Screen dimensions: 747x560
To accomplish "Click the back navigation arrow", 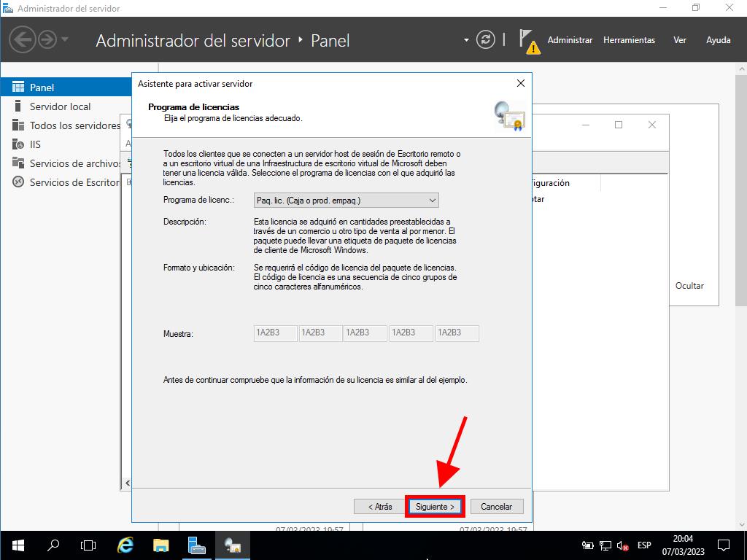I will point(23,39).
